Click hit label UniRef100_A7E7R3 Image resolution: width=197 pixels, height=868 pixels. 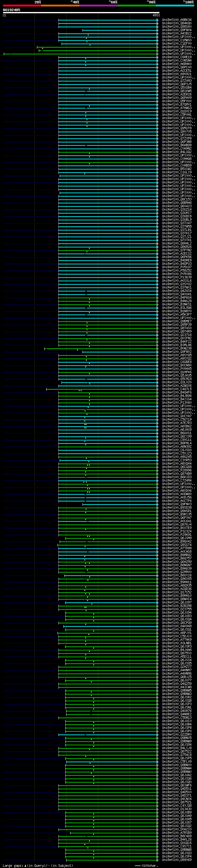click(x=177, y=423)
